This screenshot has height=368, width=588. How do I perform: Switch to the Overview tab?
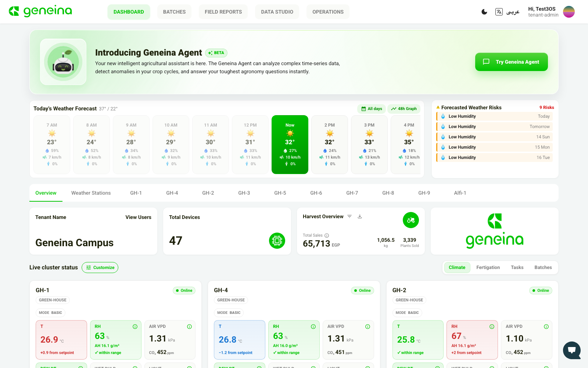46,193
